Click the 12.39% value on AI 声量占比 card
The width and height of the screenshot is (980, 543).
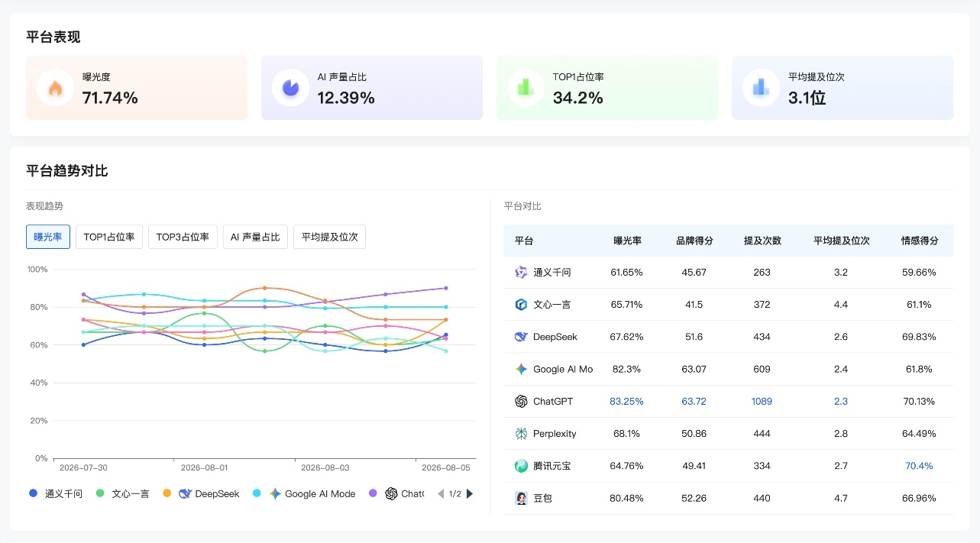(346, 98)
